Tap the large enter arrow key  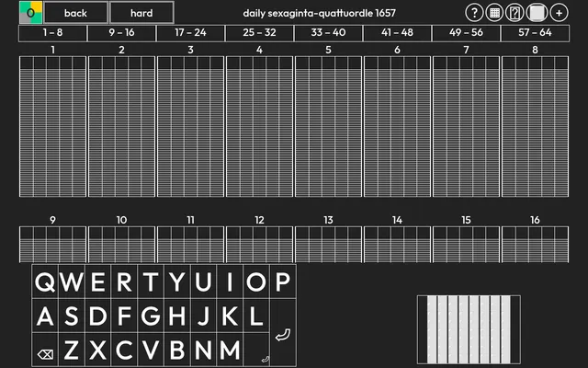pos(283,334)
